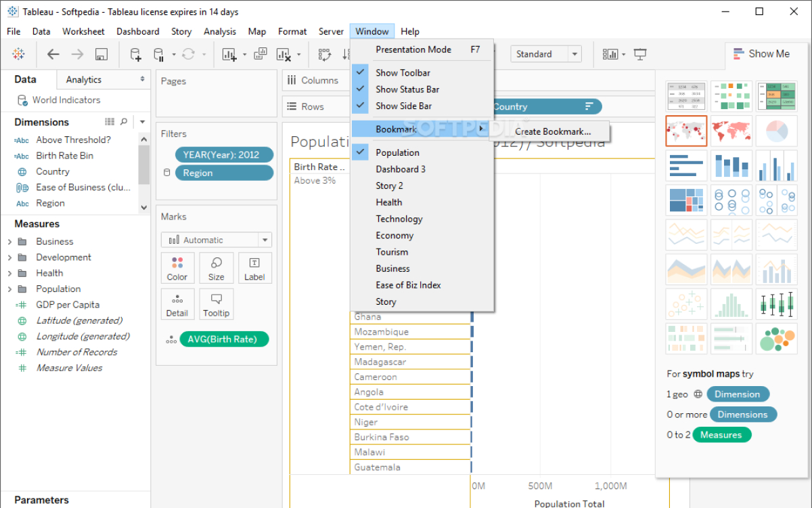The image size is (812, 508).
Task: Click the New Data Source icon
Action: 136,54
